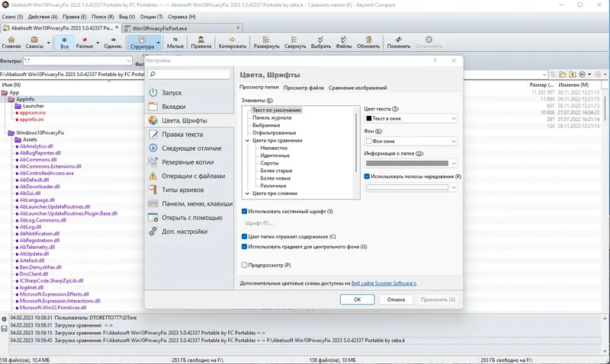
Task: Open the Фильтры filter combo box dropdown
Action: [128, 61]
